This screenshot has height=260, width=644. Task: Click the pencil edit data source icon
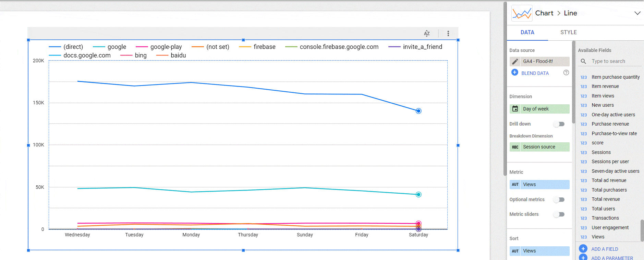coord(515,61)
